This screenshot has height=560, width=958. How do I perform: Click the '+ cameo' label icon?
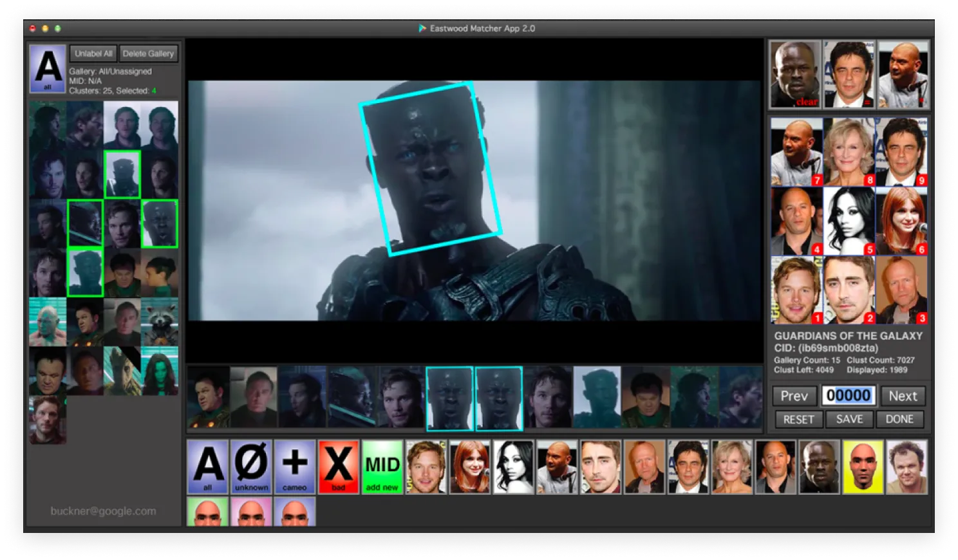point(295,467)
